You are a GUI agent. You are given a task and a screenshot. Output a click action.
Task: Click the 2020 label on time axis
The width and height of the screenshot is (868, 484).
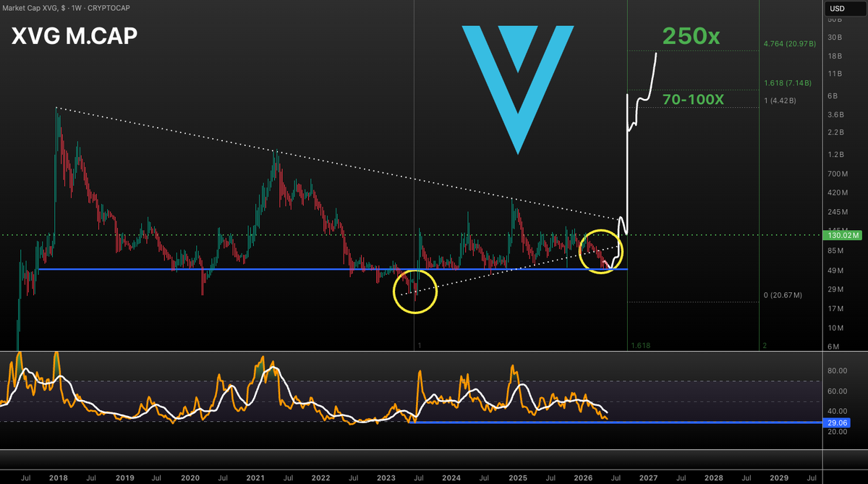[190, 478]
